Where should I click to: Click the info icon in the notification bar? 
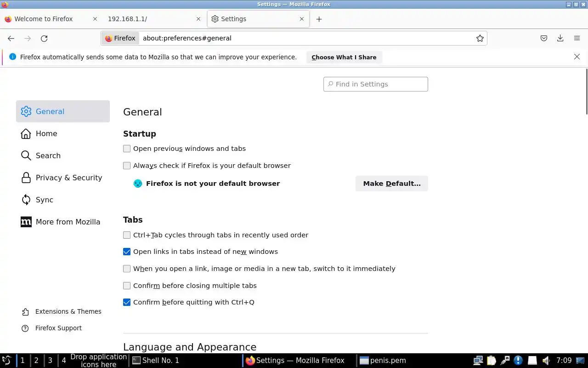pyautogui.click(x=12, y=57)
